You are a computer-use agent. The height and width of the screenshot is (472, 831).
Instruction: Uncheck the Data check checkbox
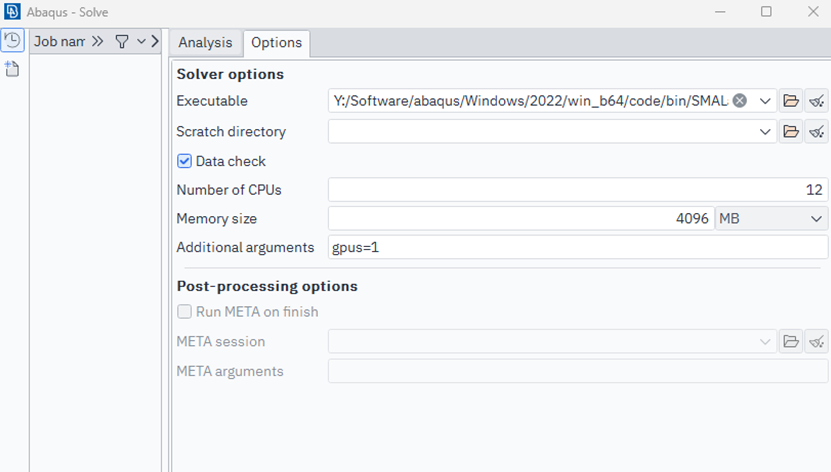point(184,161)
